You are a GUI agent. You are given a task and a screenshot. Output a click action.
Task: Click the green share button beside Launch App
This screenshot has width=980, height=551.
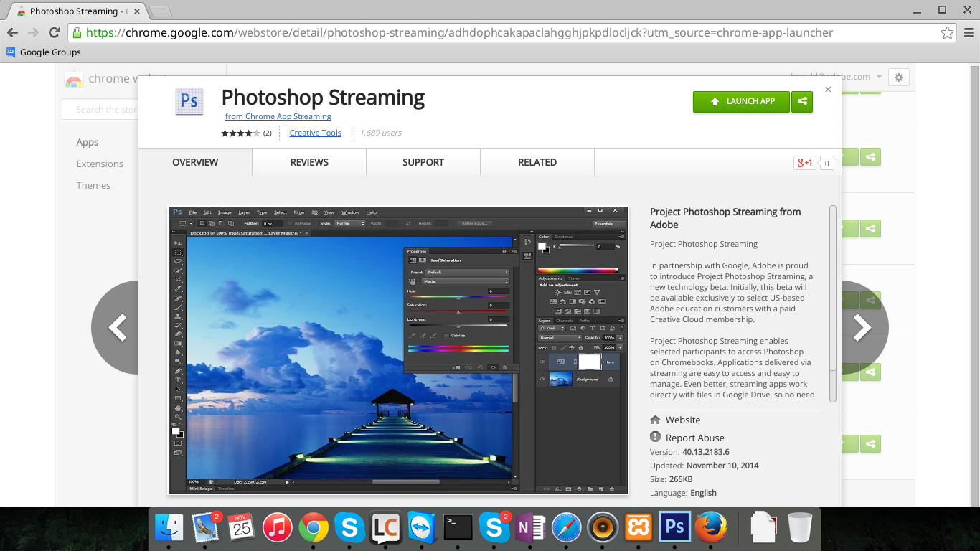(x=802, y=102)
